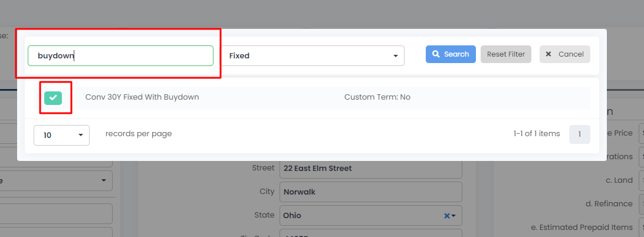Click the Street address field
This screenshot has height=237, width=644.
pyautogui.click(x=371, y=169)
